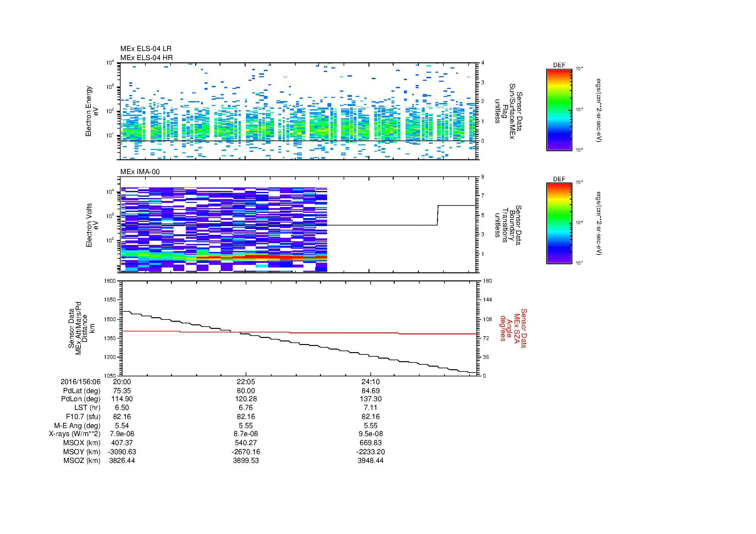
Task: Click MSOX value 540.27
Action: pos(246,443)
